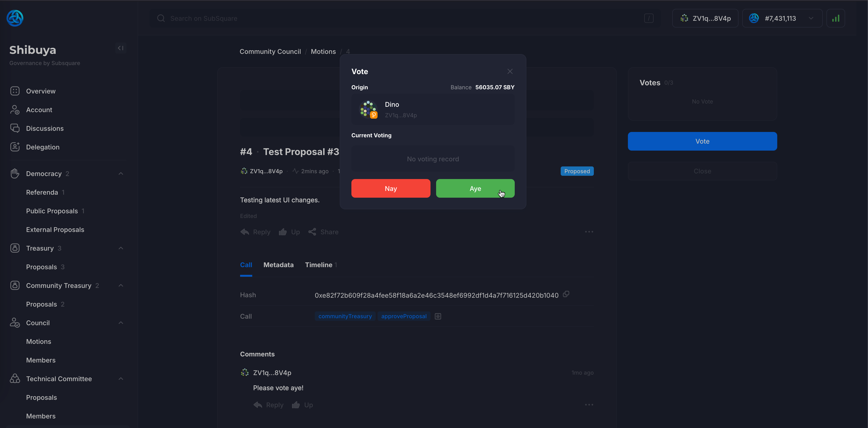This screenshot has width=868, height=428.
Task: Open the statistics icon in the top bar
Action: click(x=836, y=18)
